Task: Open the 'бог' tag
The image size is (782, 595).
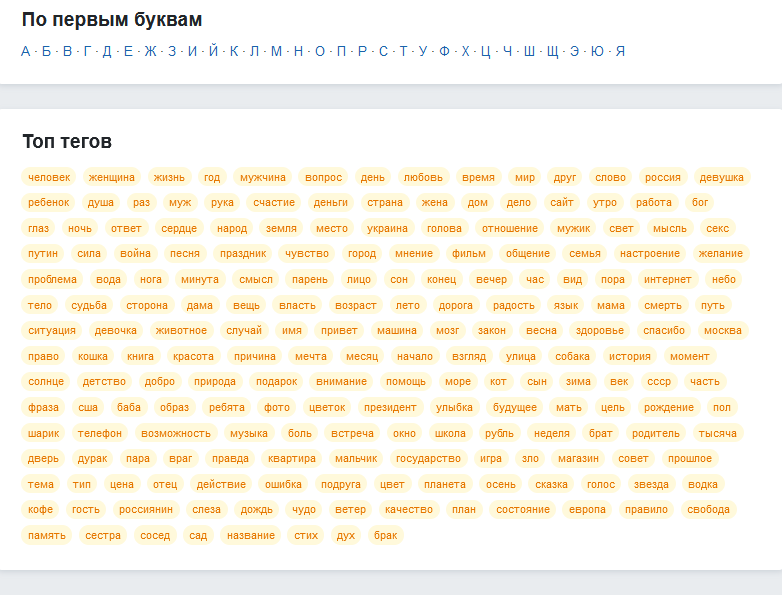Action: [x=700, y=202]
